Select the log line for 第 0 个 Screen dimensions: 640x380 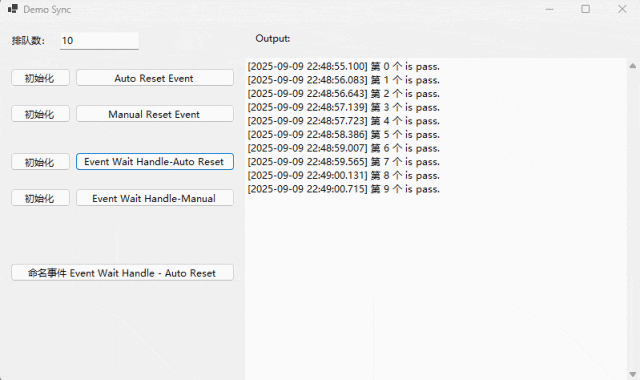pyautogui.click(x=344, y=67)
